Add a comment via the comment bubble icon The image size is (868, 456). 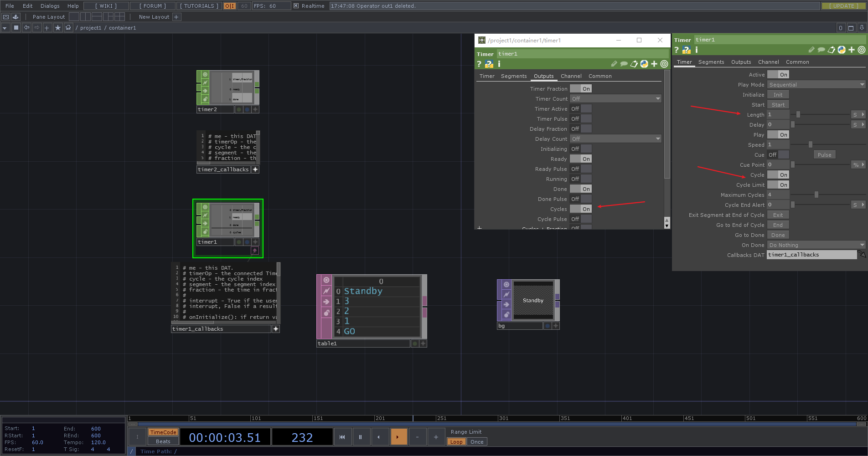point(821,50)
